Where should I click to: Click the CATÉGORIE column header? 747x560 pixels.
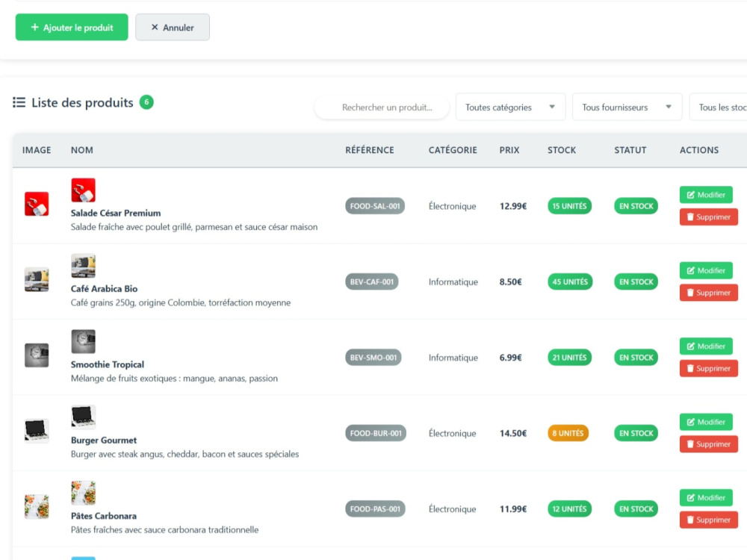453,150
